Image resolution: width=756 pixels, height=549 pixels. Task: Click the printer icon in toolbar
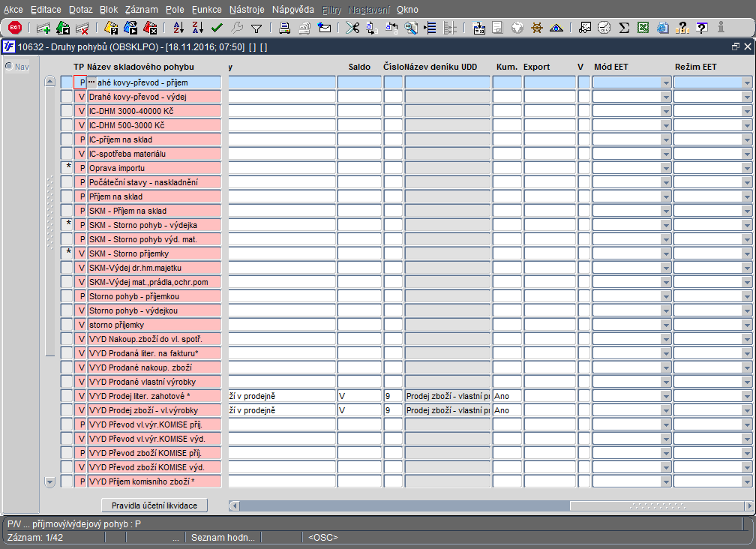coord(285,28)
